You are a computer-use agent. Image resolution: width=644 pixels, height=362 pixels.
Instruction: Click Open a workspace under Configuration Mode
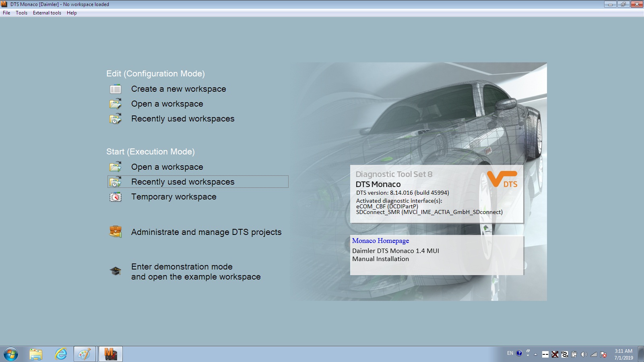(x=167, y=104)
